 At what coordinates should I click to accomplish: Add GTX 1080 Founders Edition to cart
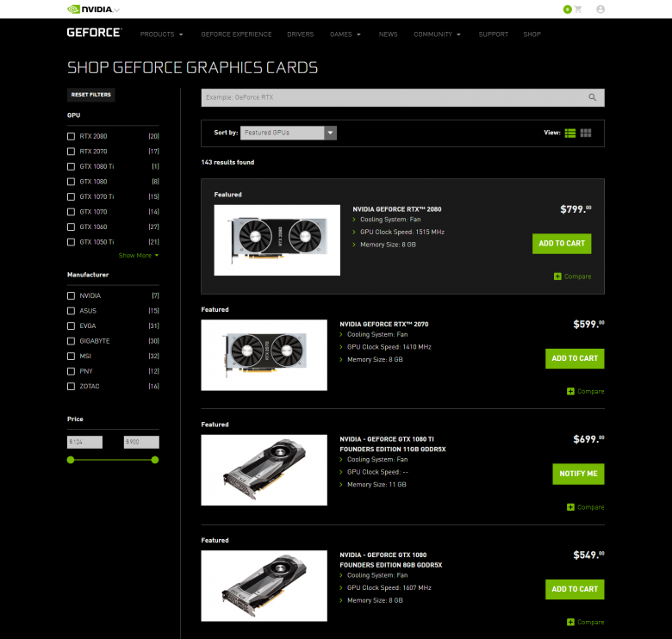(575, 589)
